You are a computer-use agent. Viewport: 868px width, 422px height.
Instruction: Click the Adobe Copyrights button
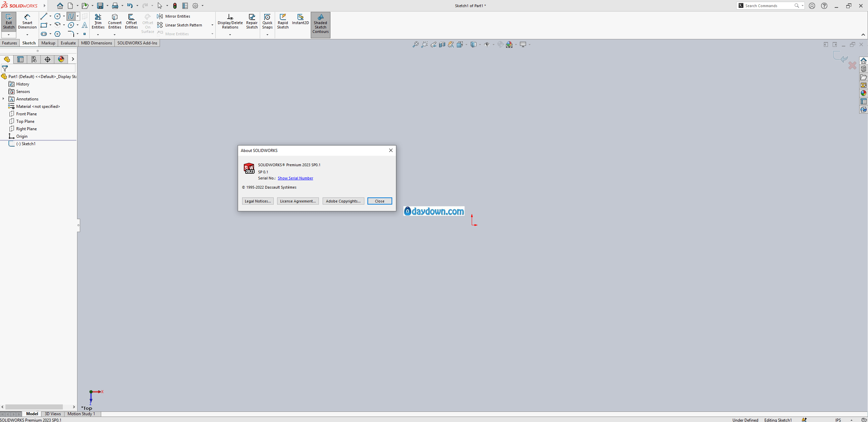pos(343,201)
